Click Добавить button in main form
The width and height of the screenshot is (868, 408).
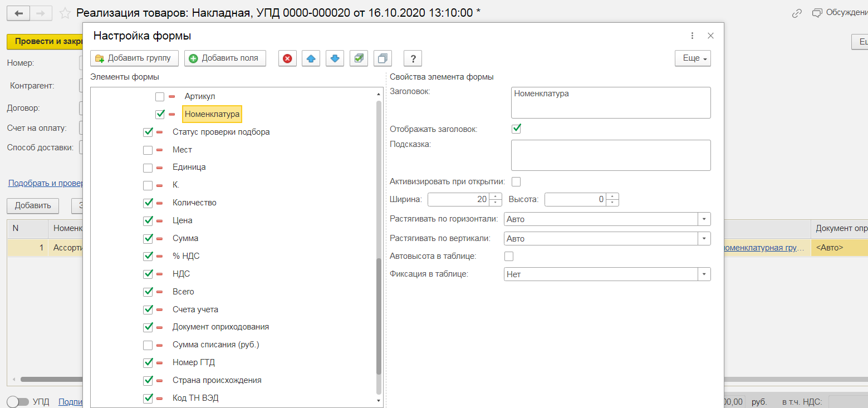tap(33, 205)
